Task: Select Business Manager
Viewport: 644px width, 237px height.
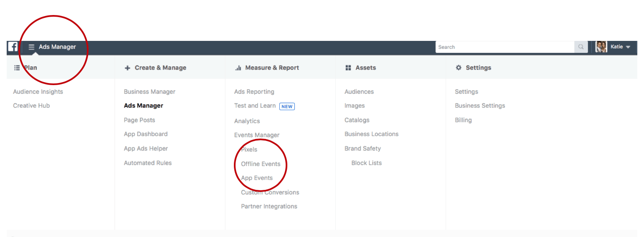Action: tap(150, 92)
